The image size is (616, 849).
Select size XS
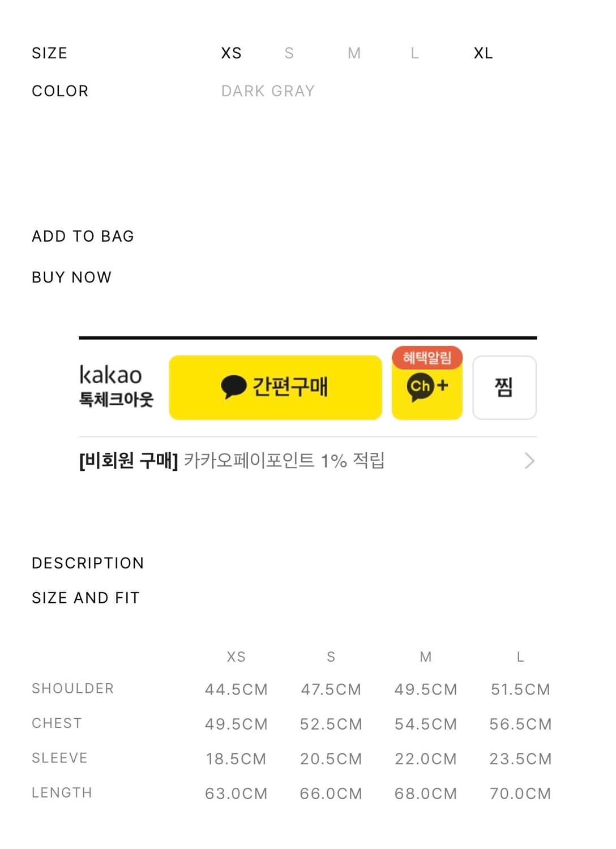tap(230, 53)
